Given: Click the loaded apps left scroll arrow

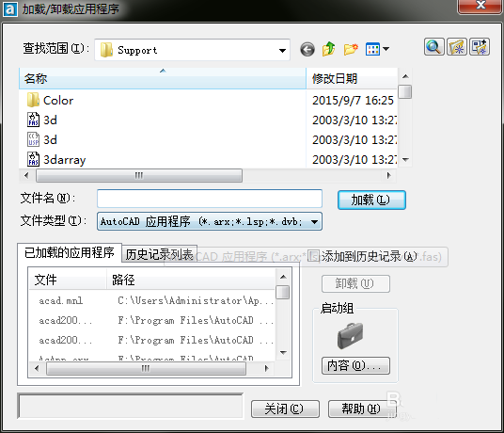Looking at the screenshot, I should click(37, 368).
